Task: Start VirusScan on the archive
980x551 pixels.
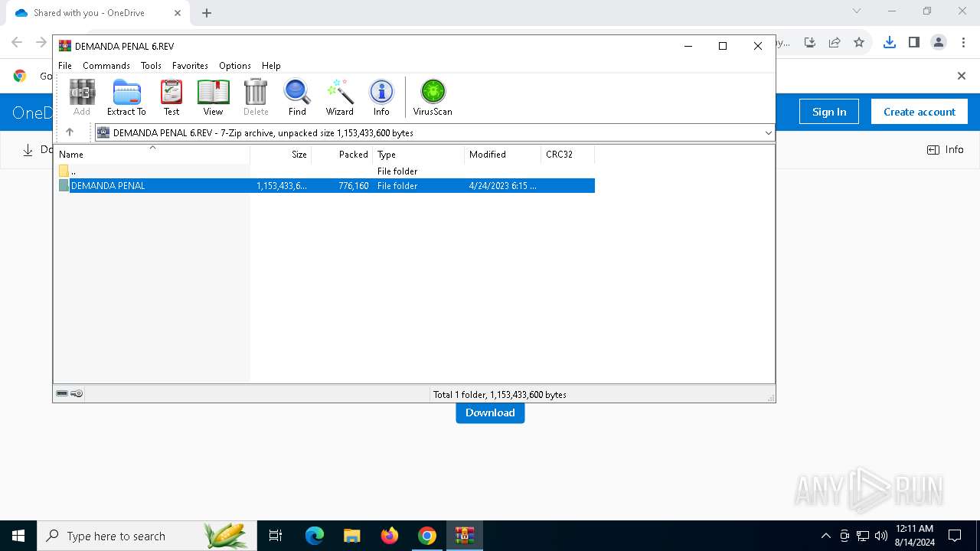Action: pyautogui.click(x=433, y=97)
